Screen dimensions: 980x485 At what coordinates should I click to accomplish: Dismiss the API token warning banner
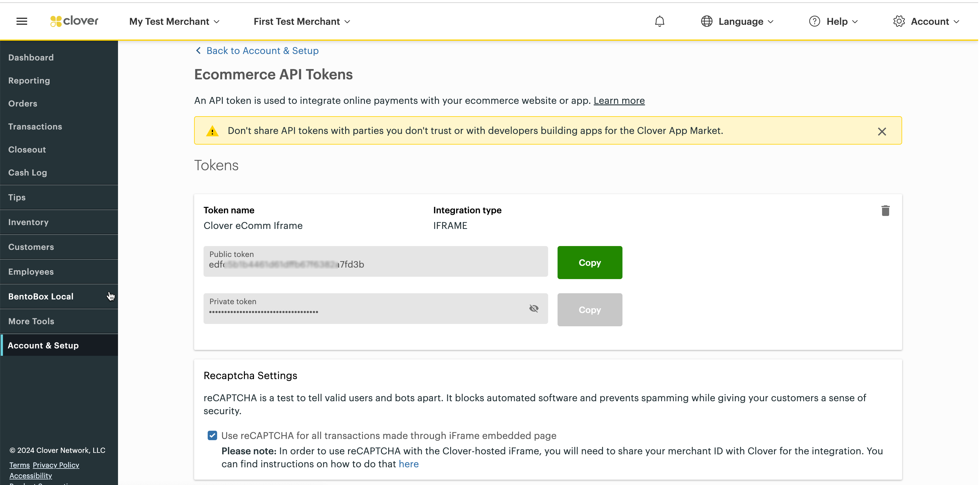point(881,132)
